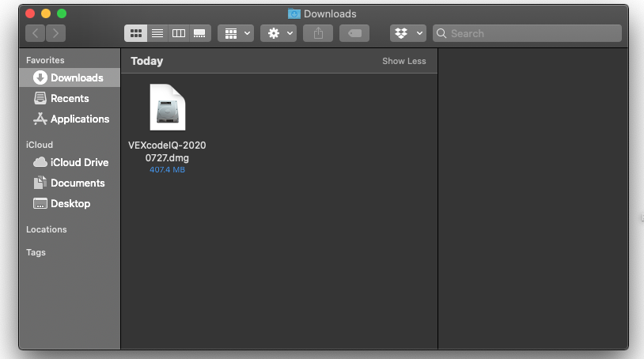Click the Recents icon in sidebar

pyautogui.click(x=40, y=98)
